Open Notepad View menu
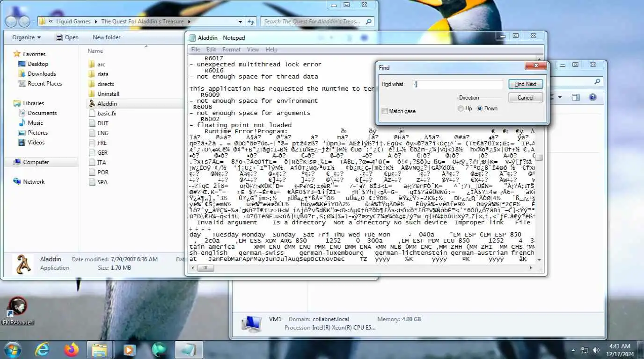644x359 pixels. coord(253,50)
